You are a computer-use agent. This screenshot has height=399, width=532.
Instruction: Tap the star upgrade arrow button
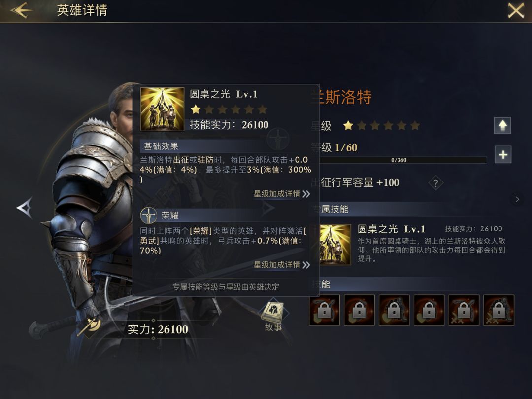point(502,126)
